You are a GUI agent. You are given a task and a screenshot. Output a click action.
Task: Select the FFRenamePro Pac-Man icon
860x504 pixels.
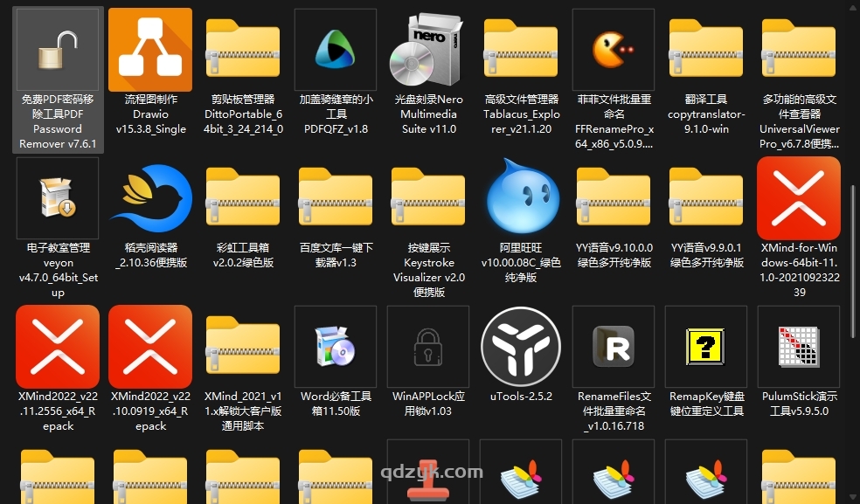pyautogui.click(x=614, y=50)
